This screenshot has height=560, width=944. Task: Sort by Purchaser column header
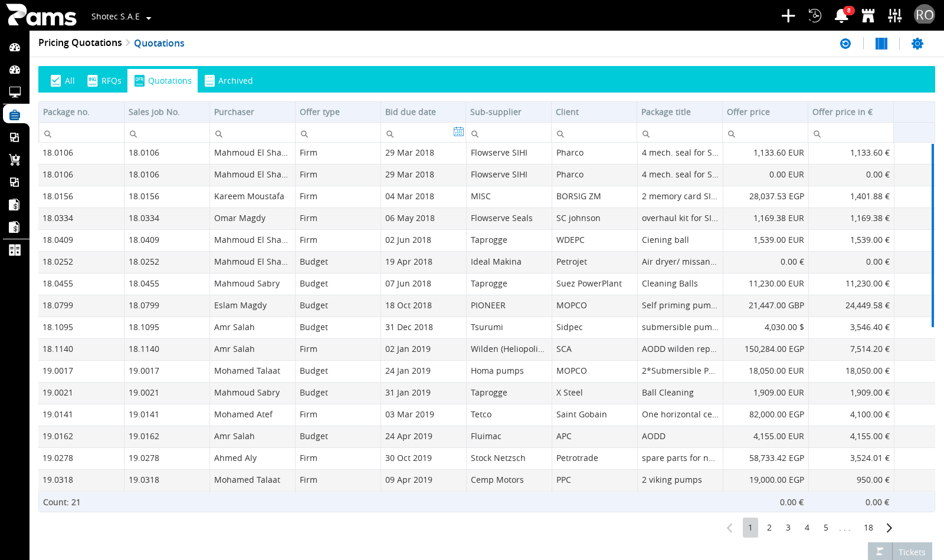coord(253,112)
